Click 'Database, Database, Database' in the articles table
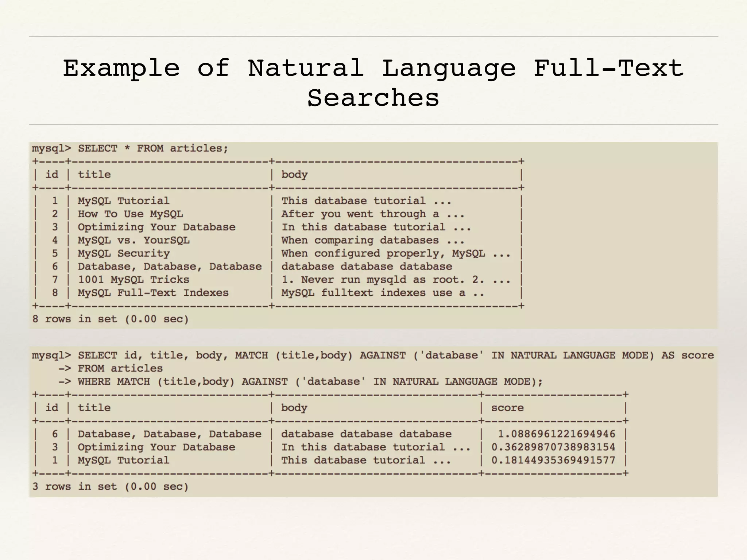Viewport: 747px width, 560px height. tap(170, 267)
